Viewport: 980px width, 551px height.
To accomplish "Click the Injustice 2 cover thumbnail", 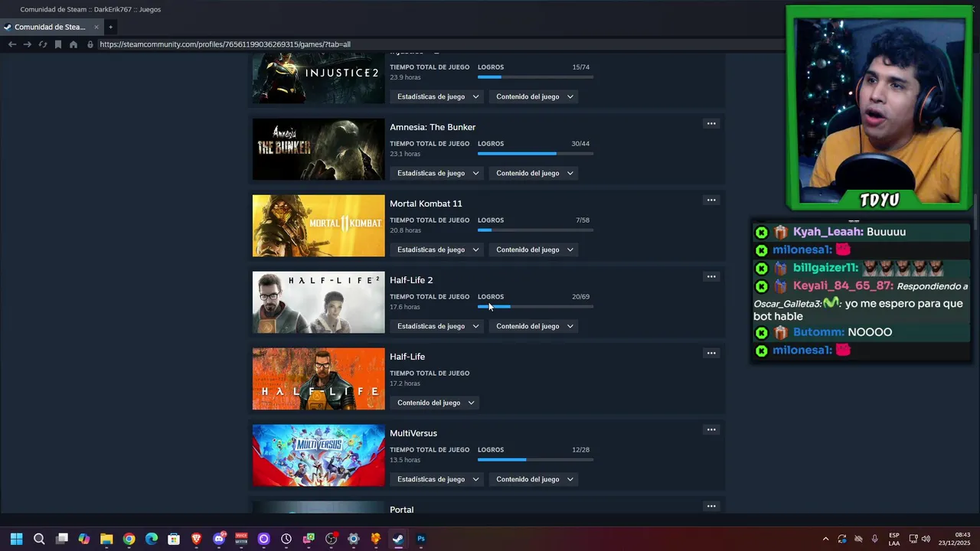I will click(x=318, y=79).
